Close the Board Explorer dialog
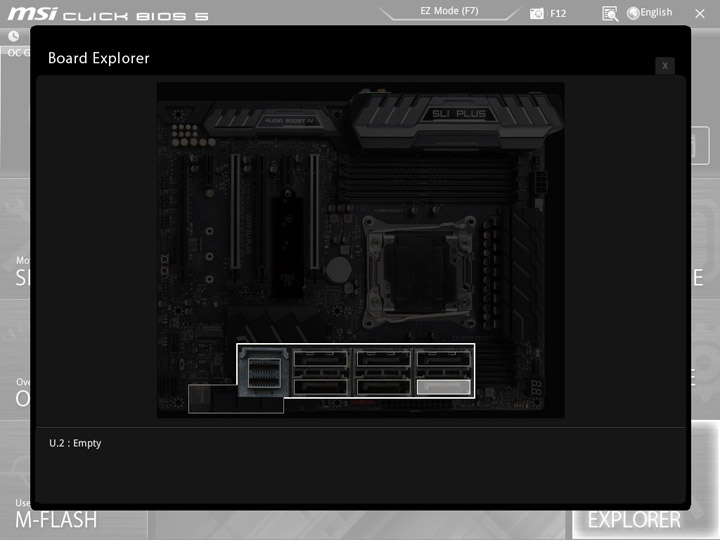The image size is (720, 540). (664, 66)
